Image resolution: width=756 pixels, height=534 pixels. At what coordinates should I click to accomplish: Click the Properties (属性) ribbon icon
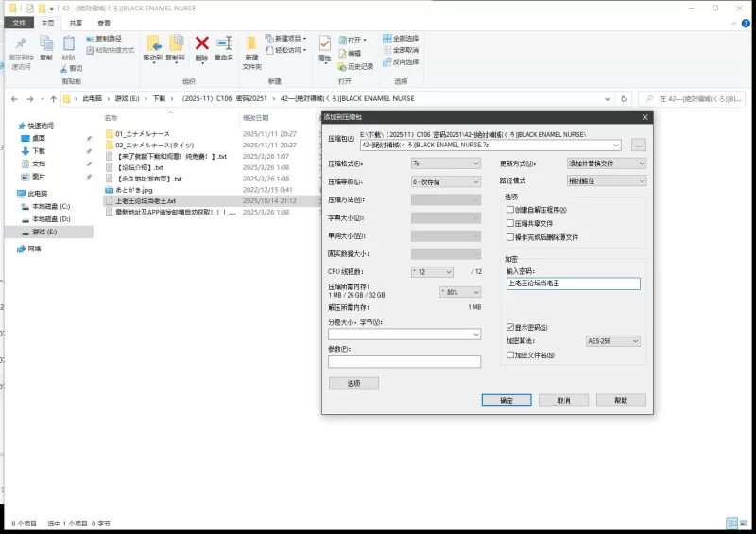pyautogui.click(x=325, y=44)
